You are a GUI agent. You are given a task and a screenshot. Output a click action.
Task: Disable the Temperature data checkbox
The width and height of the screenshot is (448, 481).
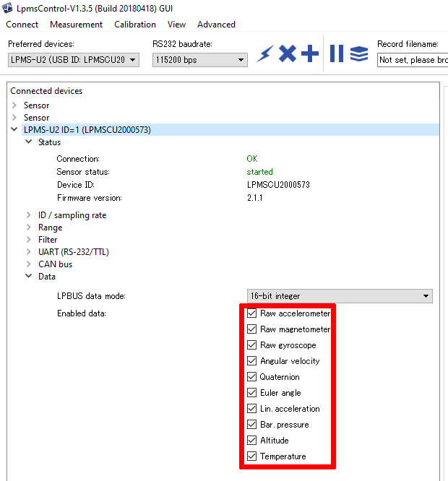click(251, 456)
